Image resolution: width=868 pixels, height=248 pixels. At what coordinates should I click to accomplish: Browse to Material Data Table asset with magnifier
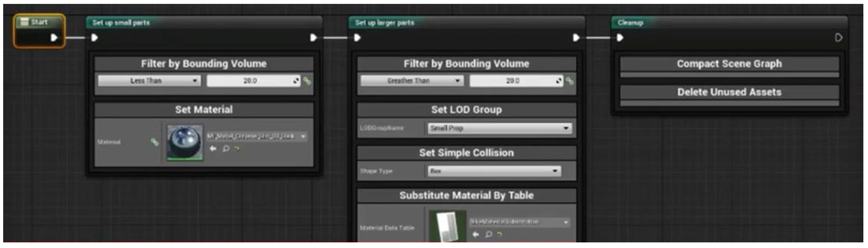click(489, 235)
